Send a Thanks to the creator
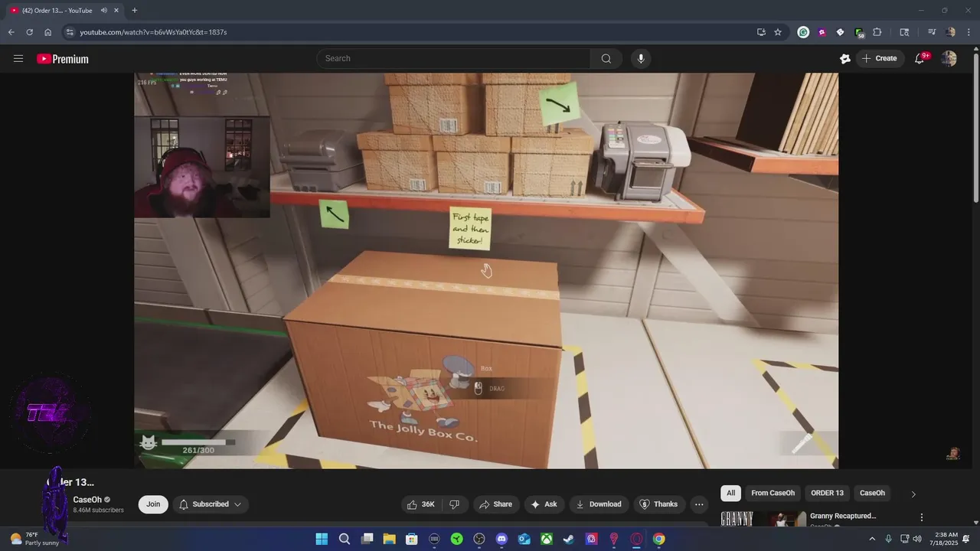The width and height of the screenshot is (980, 551). pyautogui.click(x=658, y=504)
